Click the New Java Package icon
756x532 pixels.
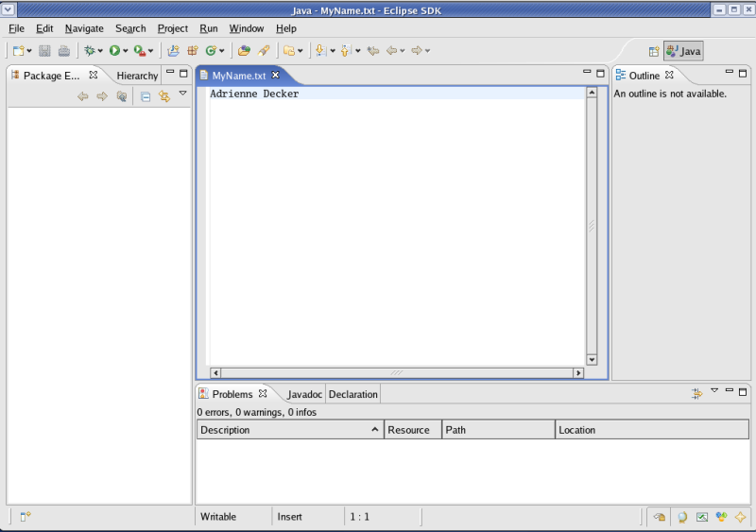(192, 51)
